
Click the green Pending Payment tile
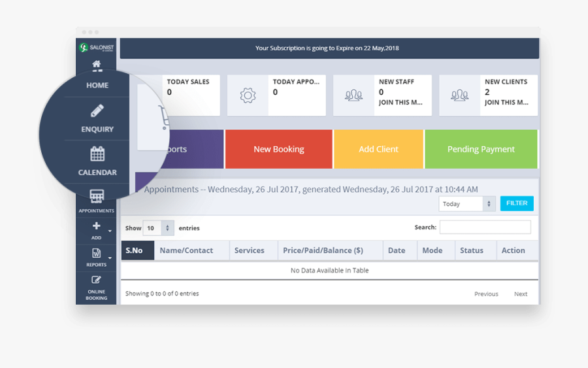click(x=481, y=149)
